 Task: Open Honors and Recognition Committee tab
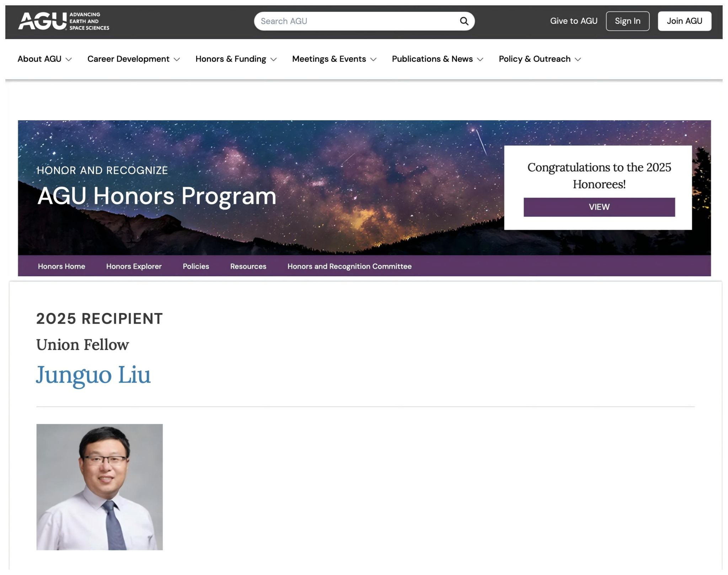[349, 266]
